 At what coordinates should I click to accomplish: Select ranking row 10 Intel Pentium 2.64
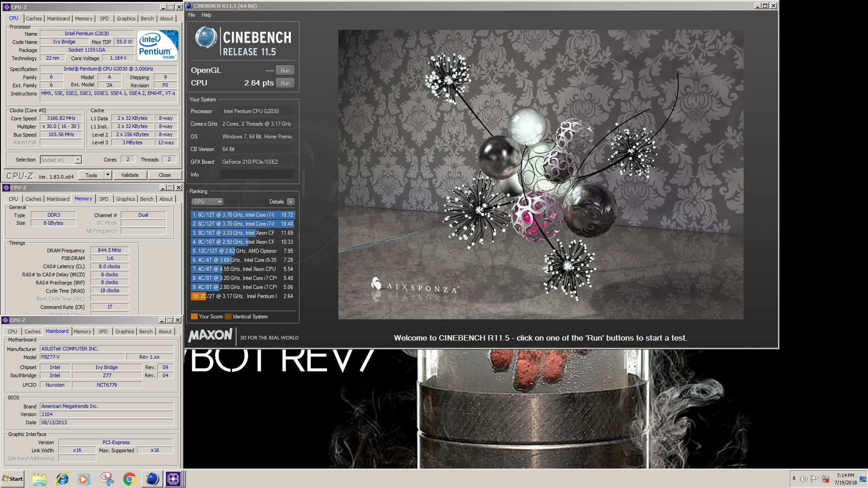click(x=243, y=296)
